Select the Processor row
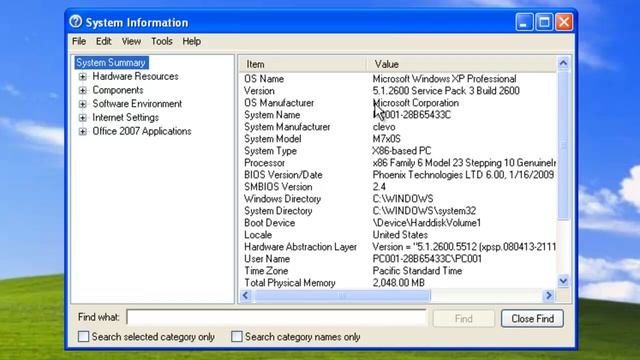This screenshot has width=640, height=360. [x=397, y=163]
